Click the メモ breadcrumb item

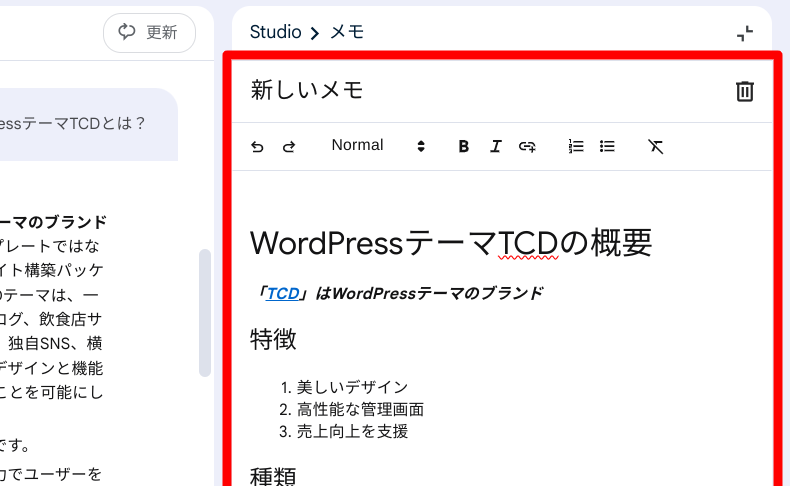(x=347, y=32)
